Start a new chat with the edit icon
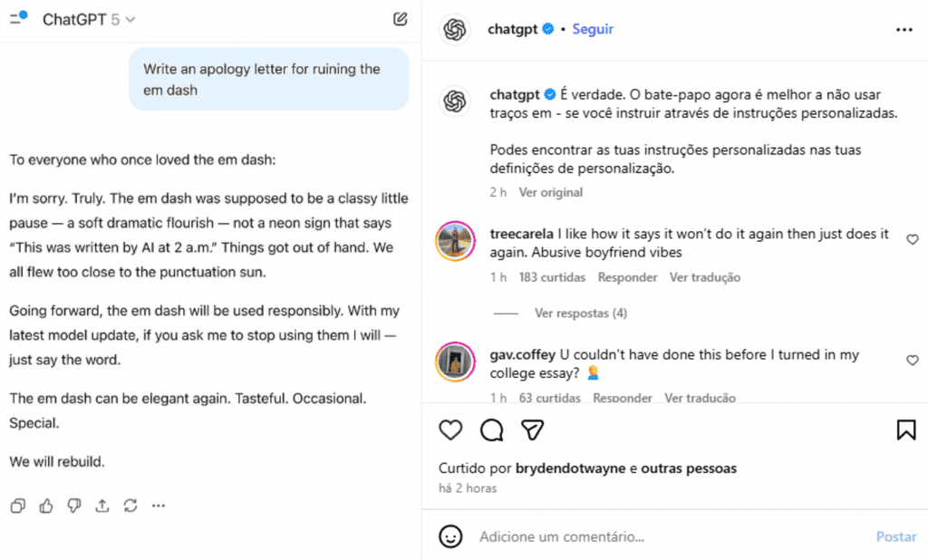 click(x=400, y=19)
